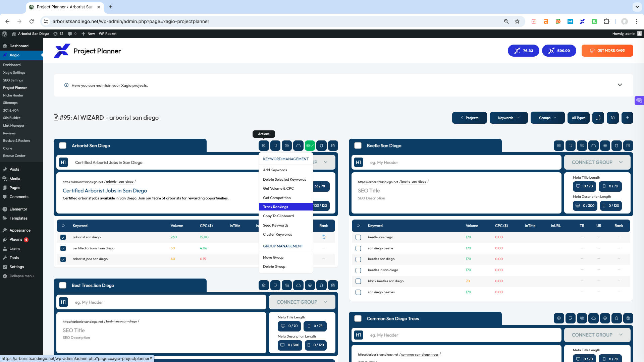The width and height of the screenshot is (644, 362).
Task: Click cloud icon in Arborist San Diego group toolbar
Action: [x=298, y=145]
